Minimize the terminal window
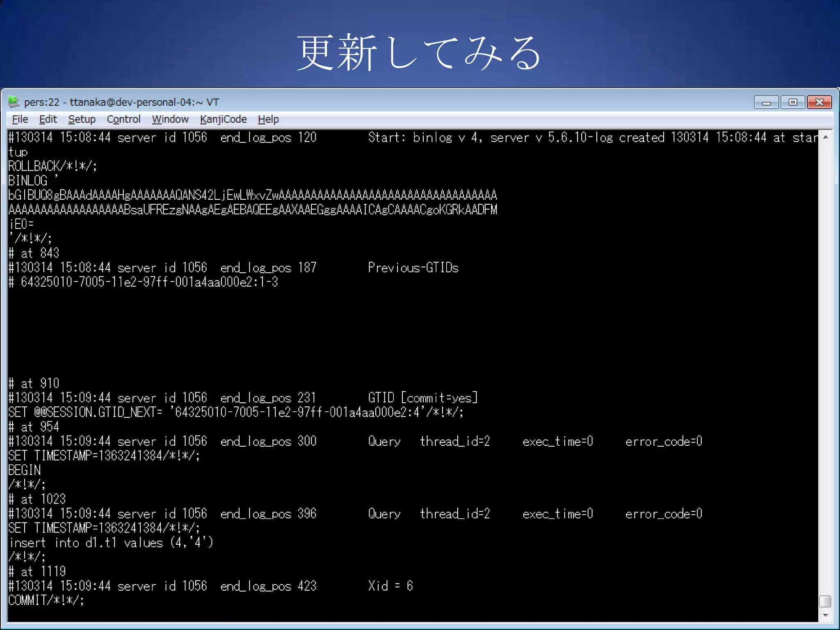 pos(766,103)
